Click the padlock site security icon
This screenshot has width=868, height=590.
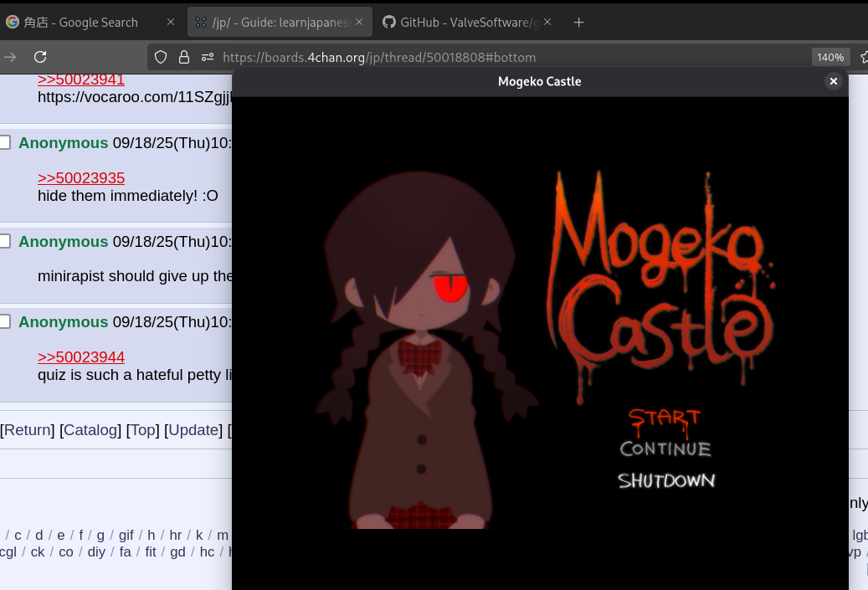coord(184,57)
